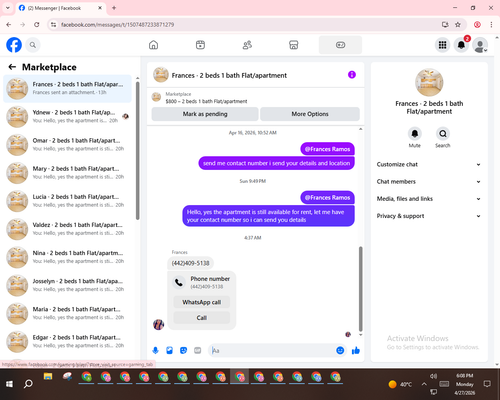Open conversation with Omar
500x400 pixels.
(67, 145)
